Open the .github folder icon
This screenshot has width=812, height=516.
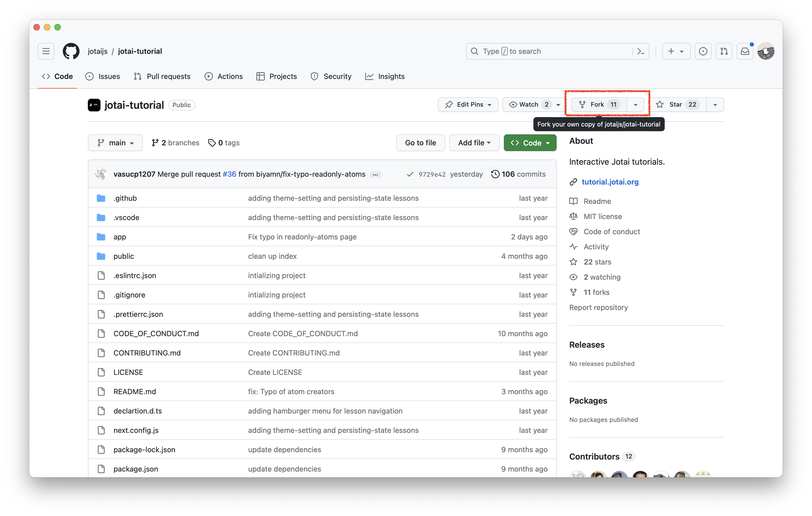click(x=101, y=198)
